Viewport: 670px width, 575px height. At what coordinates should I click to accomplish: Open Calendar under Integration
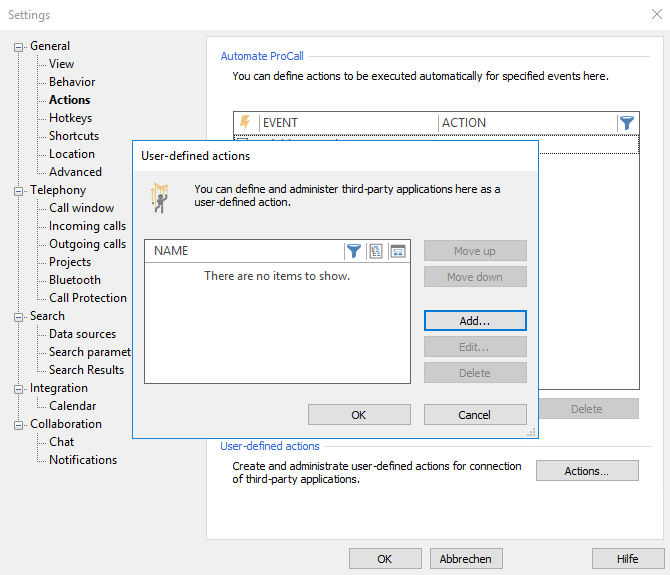click(x=73, y=406)
